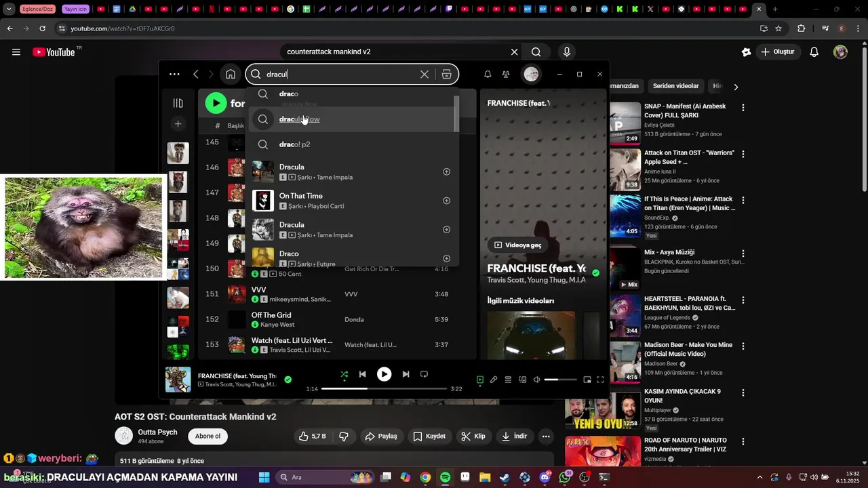The height and width of the screenshot is (488, 868).
Task: Open more actions ellipsis under video
Action: click(546, 436)
